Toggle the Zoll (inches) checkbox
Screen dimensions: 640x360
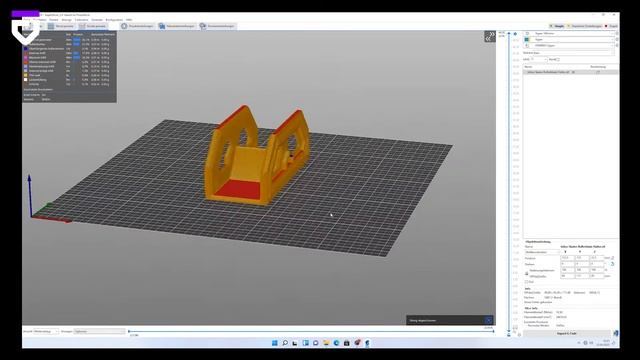(x=527, y=282)
